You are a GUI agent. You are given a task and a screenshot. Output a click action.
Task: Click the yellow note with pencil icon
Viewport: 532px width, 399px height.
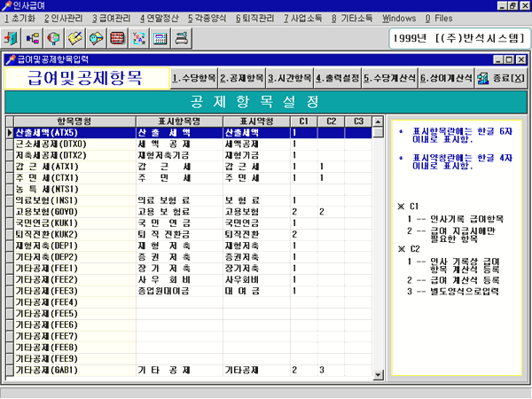click(76, 38)
